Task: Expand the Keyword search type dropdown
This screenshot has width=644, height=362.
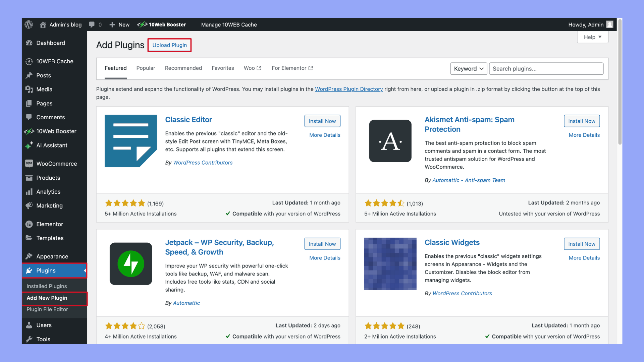Action: [468, 69]
